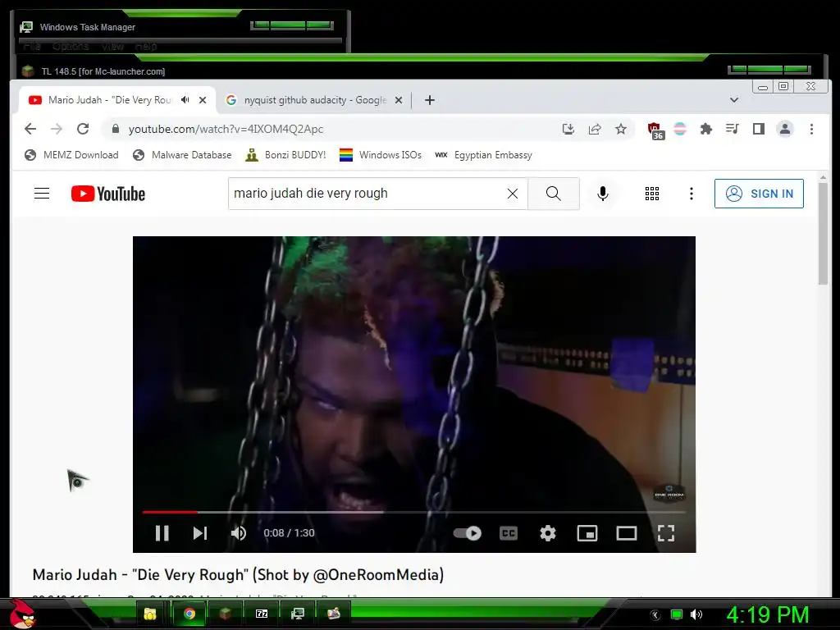This screenshot has width=840, height=630.
Task: Open Egyptian Embassy bookmark
Action: pos(483,155)
